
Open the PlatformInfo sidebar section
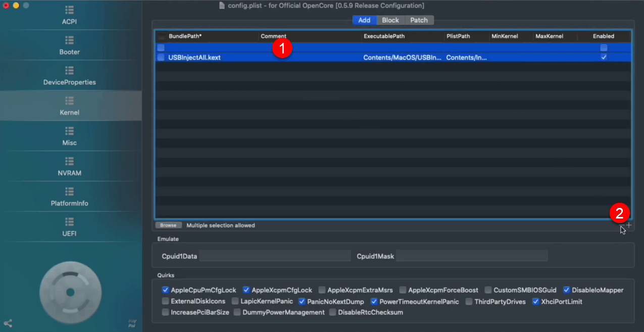(70, 197)
